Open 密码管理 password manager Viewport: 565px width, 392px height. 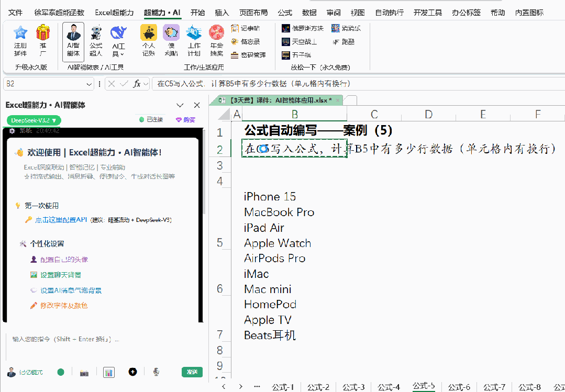[248, 55]
